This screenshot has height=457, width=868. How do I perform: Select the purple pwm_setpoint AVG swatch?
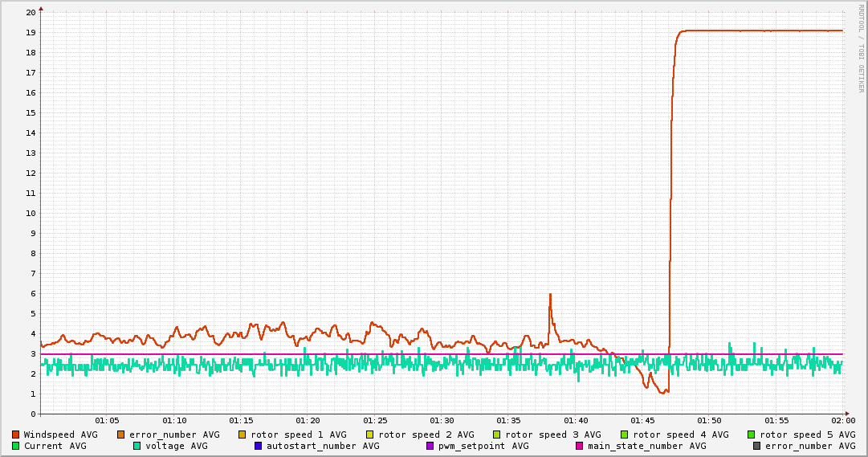(430, 446)
